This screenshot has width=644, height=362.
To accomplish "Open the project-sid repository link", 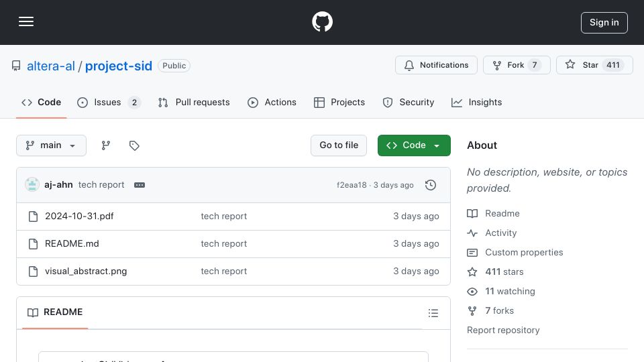I will tap(119, 66).
